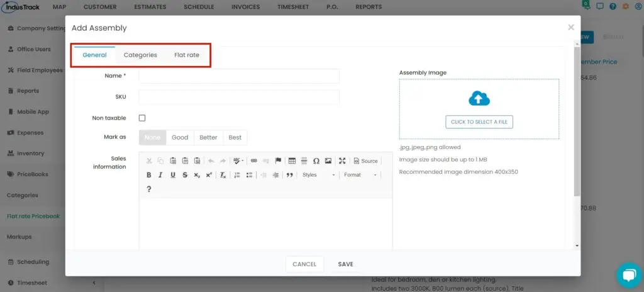Click into the Name input field
Screen dimensions: 644x292
(239, 76)
